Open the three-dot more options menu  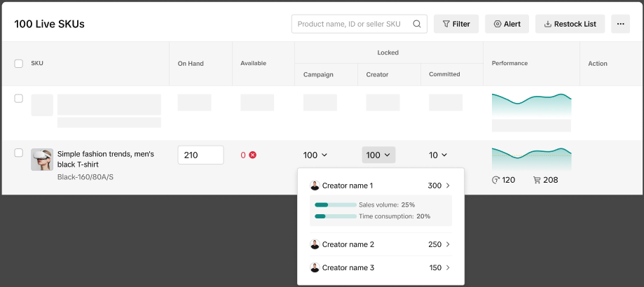(620, 24)
